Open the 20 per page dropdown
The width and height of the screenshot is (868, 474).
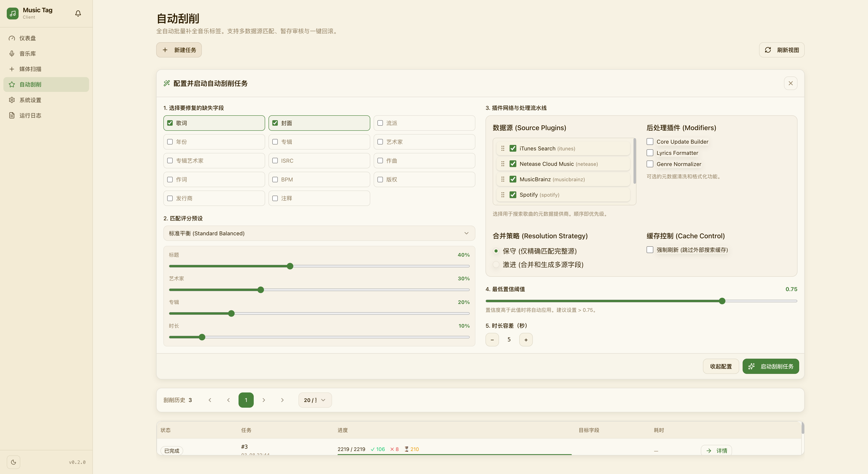pyautogui.click(x=315, y=400)
